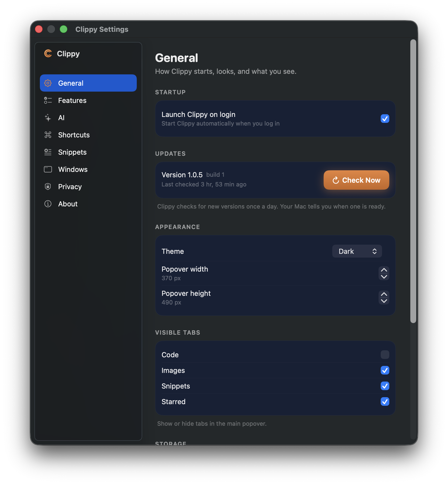The height and width of the screenshot is (485, 448).
Task: Click the Shortcuts command-key icon
Action: click(x=48, y=135)
